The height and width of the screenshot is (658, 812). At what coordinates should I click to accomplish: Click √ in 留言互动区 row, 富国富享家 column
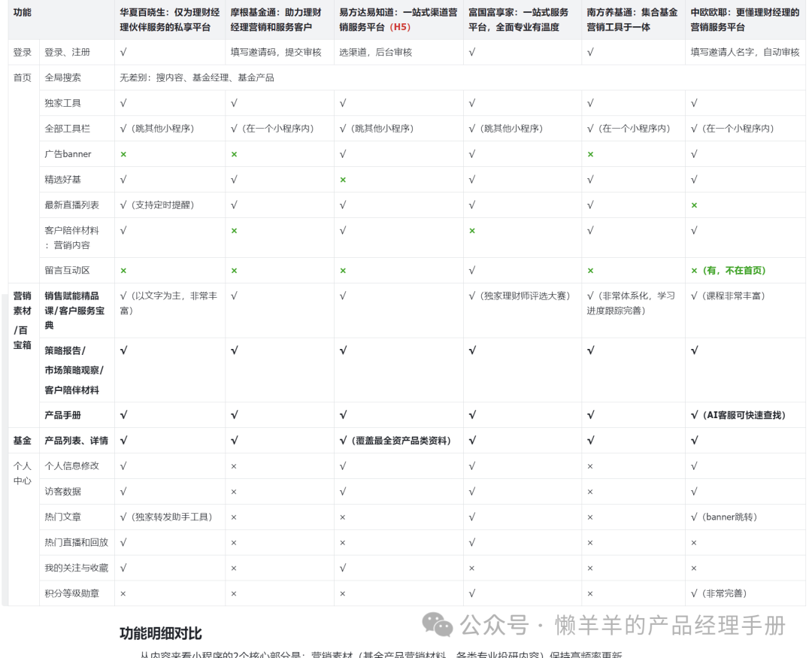(x=471, y=271)
